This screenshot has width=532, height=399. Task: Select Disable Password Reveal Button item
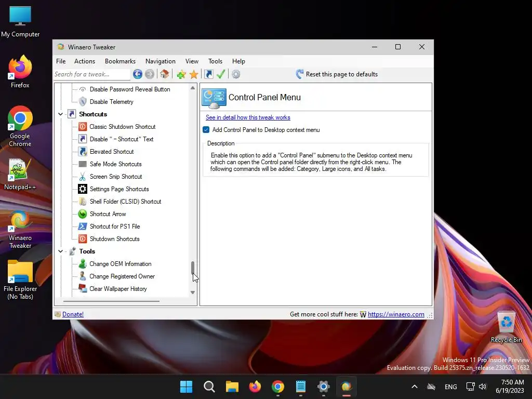tap(129, 89)
